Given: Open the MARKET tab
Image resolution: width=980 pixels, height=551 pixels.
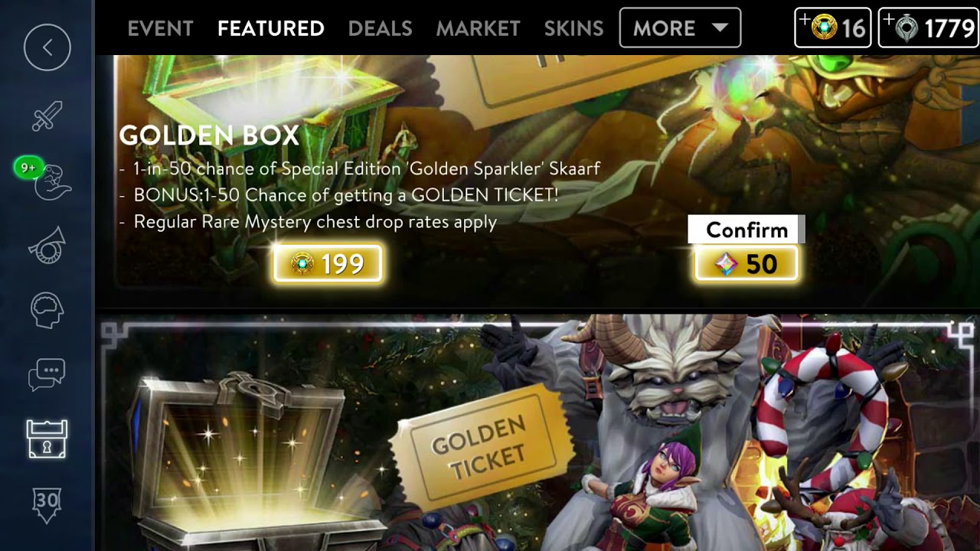Looking at the screenshot, I should tap(478, 28).
